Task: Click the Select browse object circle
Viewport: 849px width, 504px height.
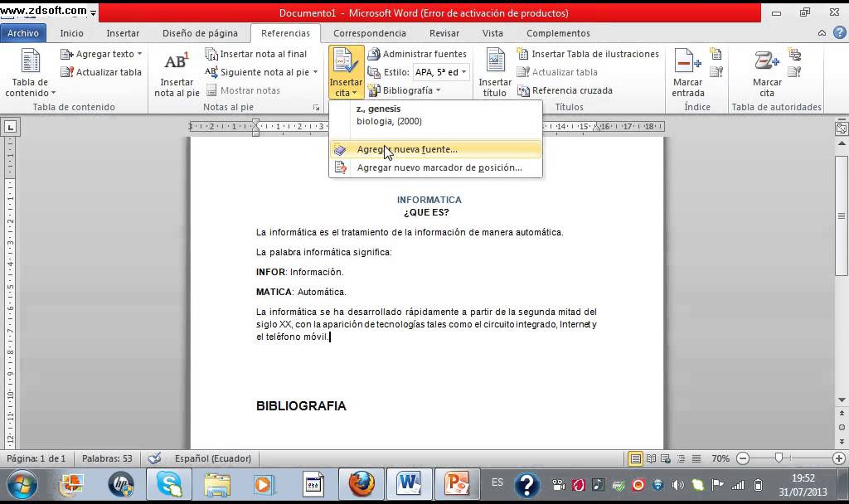Action: (842, 427)
